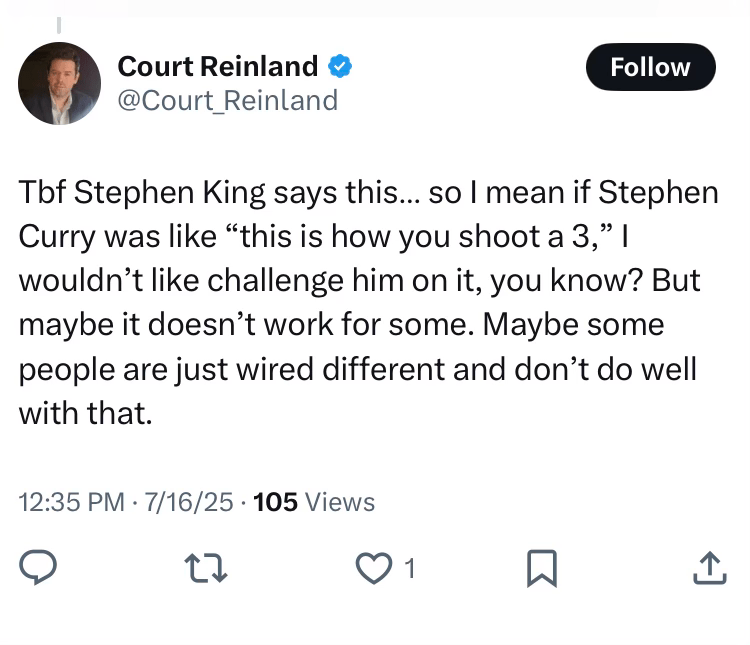Open the share icon menu
This screenshot has width=750, height=645.
coord(706,568)
